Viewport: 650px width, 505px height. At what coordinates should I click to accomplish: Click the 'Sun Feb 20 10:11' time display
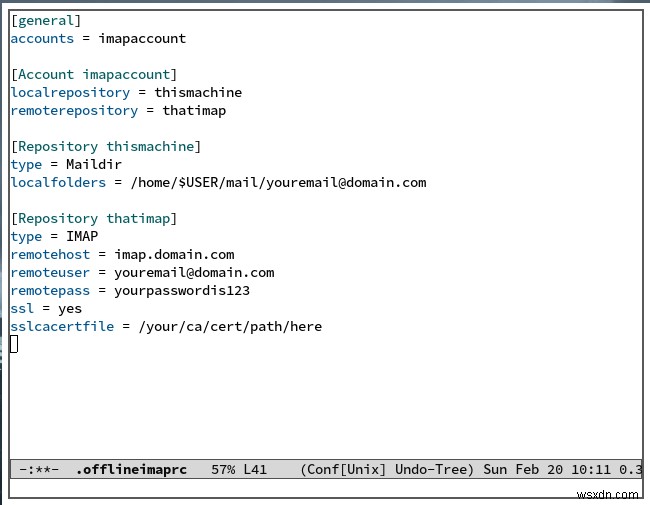547,469
